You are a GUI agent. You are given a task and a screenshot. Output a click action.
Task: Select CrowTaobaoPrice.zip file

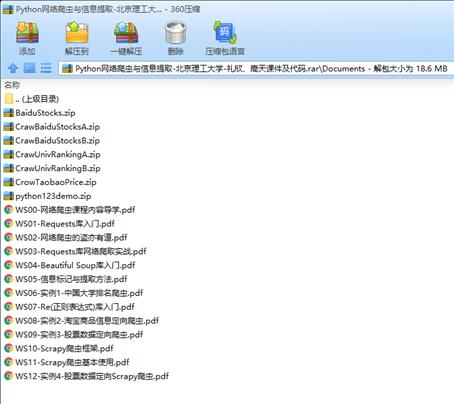click(x=50, y=182)
